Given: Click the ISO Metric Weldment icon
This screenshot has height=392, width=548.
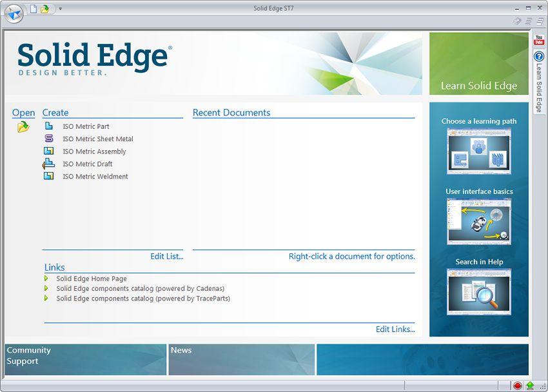Looking at the screenshot, I should [48, 176].
